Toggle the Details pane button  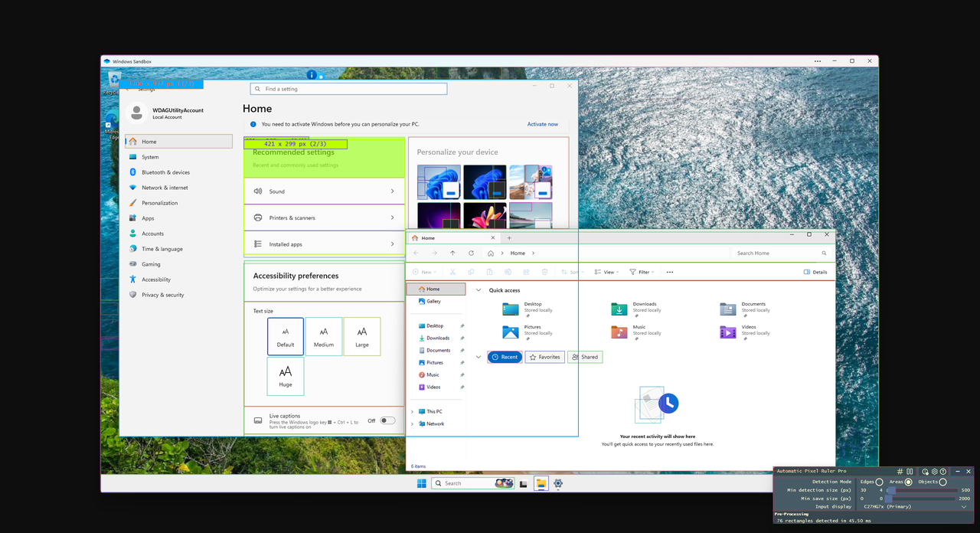pos(815,272)
